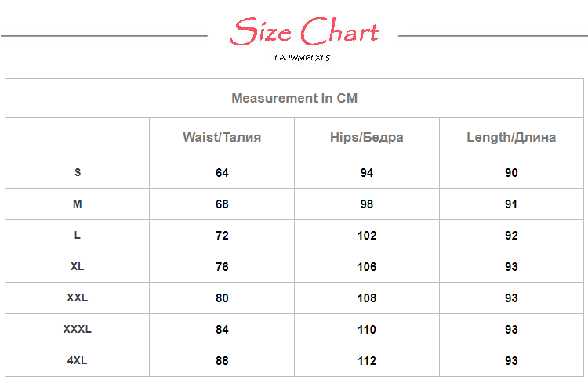Select waist value 84 in XXXL row
588x379 pixels.
tap(222, 330)
